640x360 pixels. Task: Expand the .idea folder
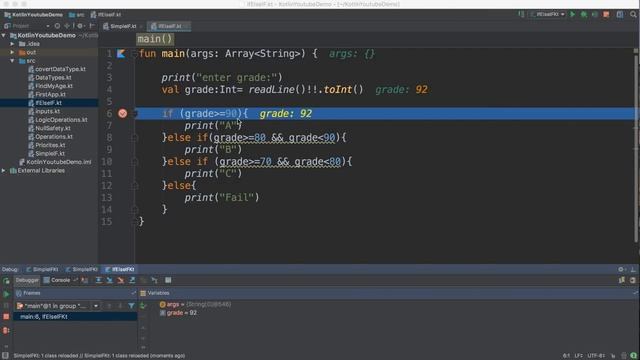tap(12, 44)
